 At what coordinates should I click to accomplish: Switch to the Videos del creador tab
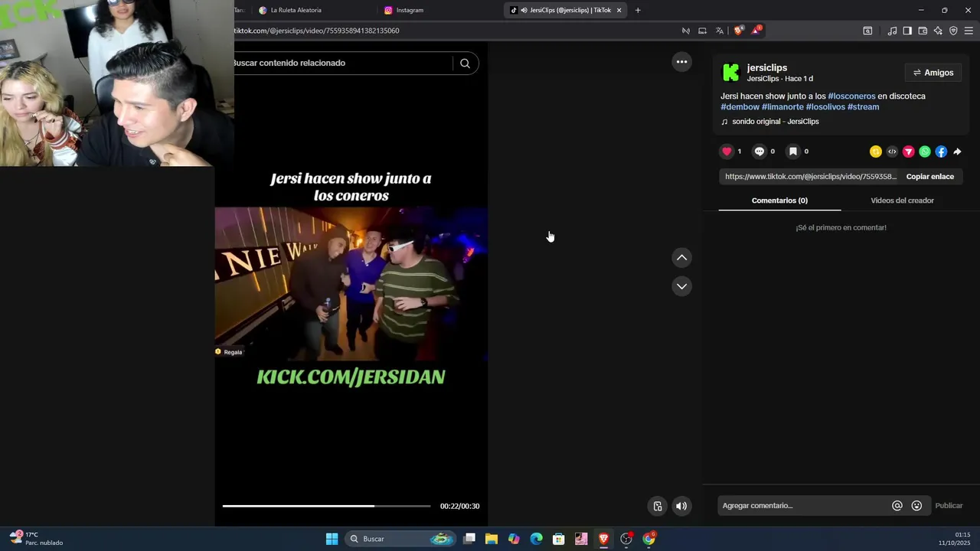click(x=902, y=201)
